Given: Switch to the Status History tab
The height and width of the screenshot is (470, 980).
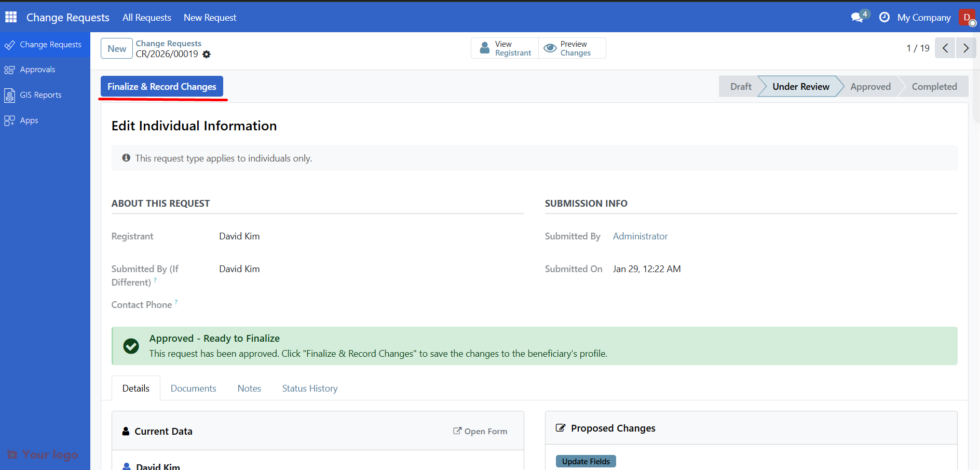Looking at the screenshot, I should tap(310, 388).
